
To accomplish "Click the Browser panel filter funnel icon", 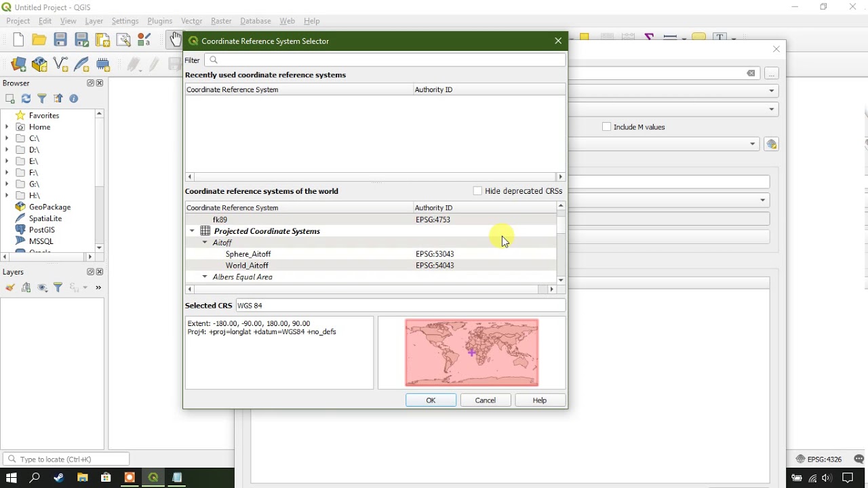I will point(42,99).
